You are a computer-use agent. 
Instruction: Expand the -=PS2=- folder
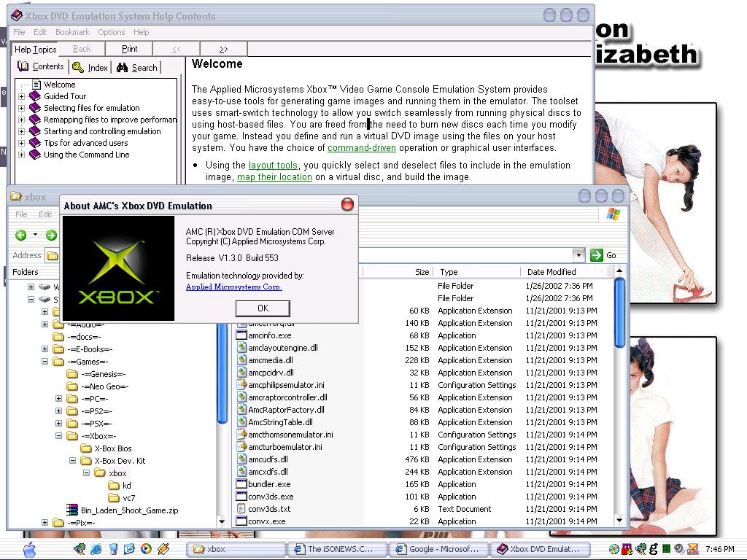[58, 411]
